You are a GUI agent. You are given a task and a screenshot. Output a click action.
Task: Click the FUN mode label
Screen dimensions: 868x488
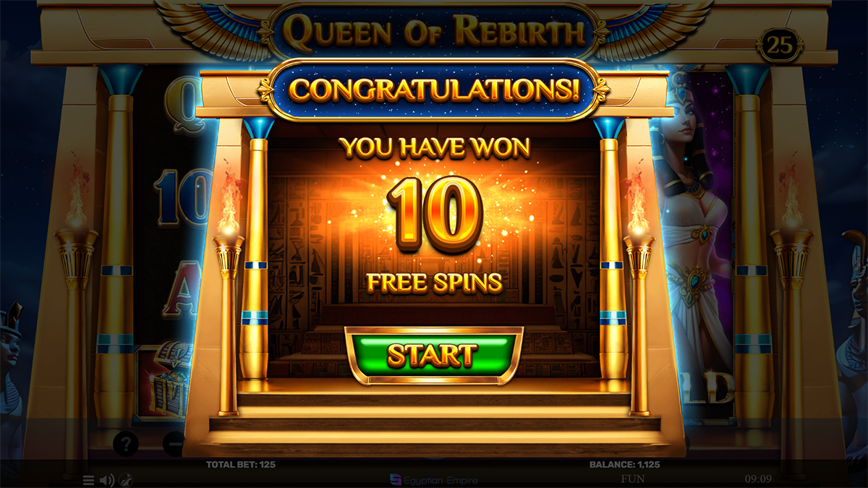tap(634, 479)
